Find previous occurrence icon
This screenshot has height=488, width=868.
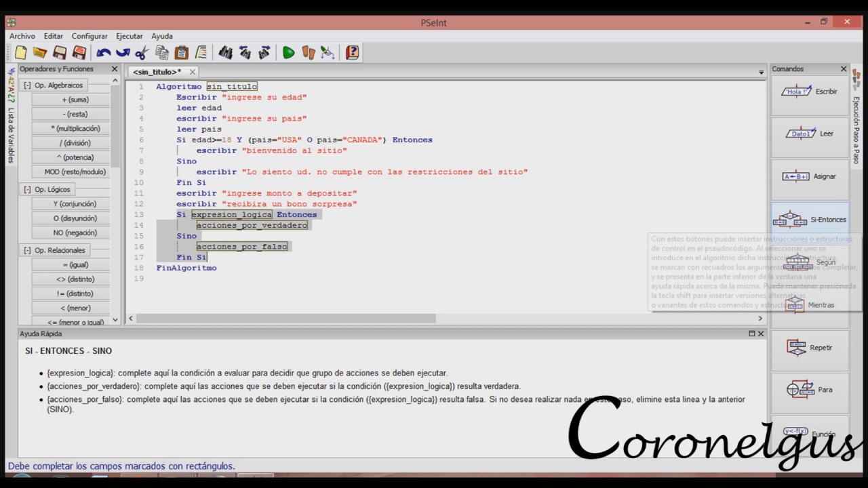(x=245, y=52)
